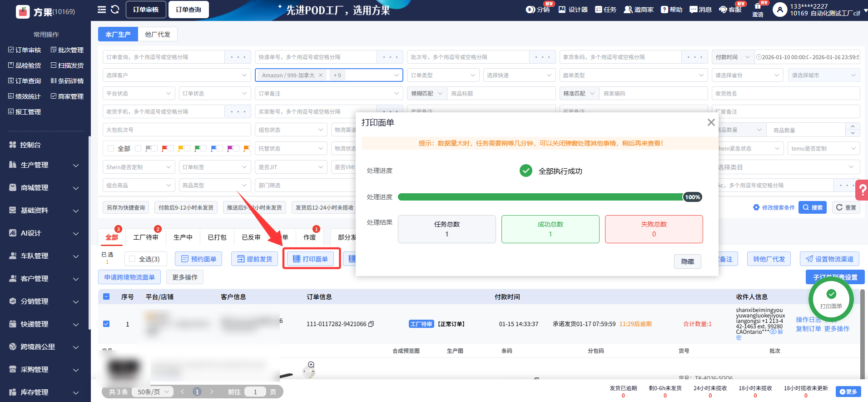Copy order number 111-0117282-9421066
868x402 pixels.
click(371, 324)
